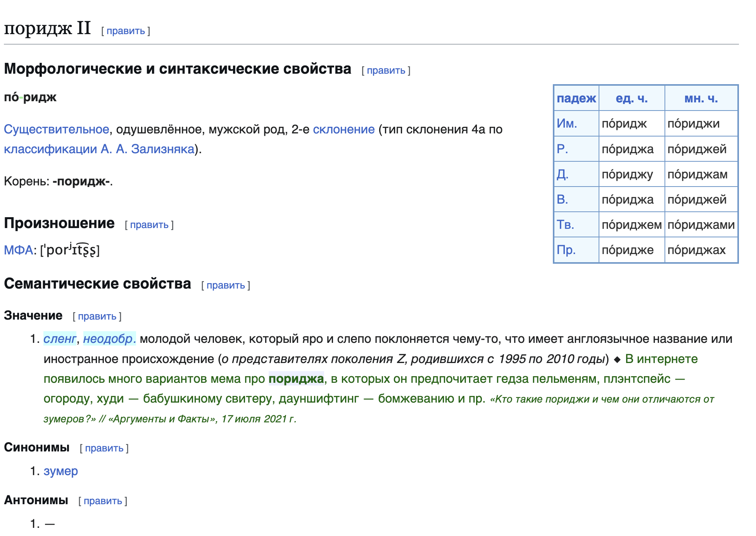Image resolution: width=756 pixels, height=536 pixels.
Task: Edit the Синонимы subsection
Action: (104, 448)
